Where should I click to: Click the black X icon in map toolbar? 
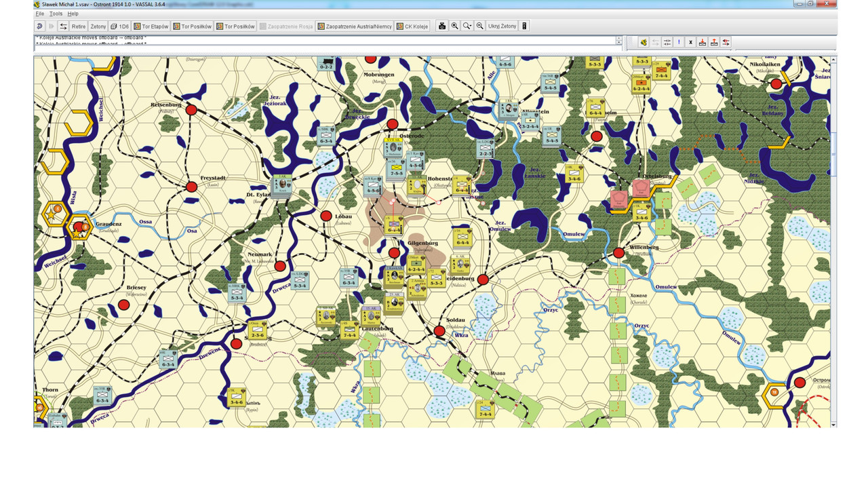coord(690,42)
